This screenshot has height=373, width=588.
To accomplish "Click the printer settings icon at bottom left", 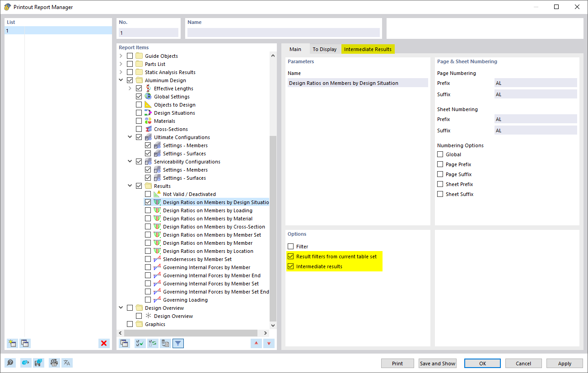I will coord(54,363).
